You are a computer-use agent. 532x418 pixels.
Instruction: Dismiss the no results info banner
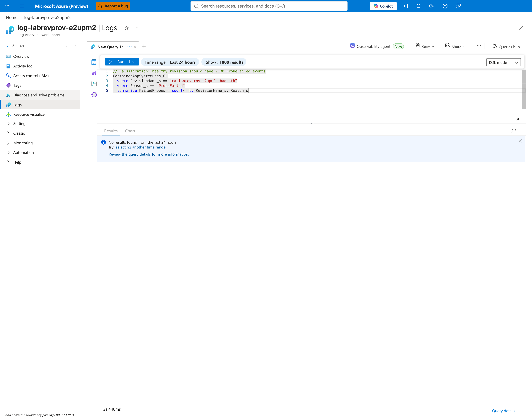click(x=520, y=141)
